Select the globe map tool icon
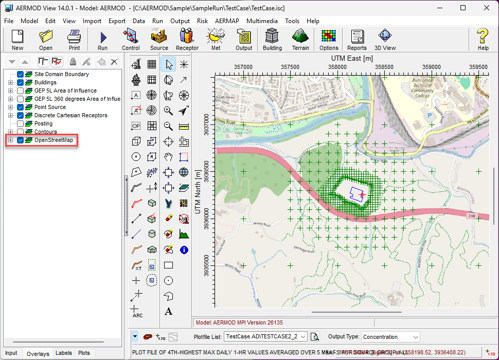Screen dimensions: 499x360 click(x=184, y=172)
